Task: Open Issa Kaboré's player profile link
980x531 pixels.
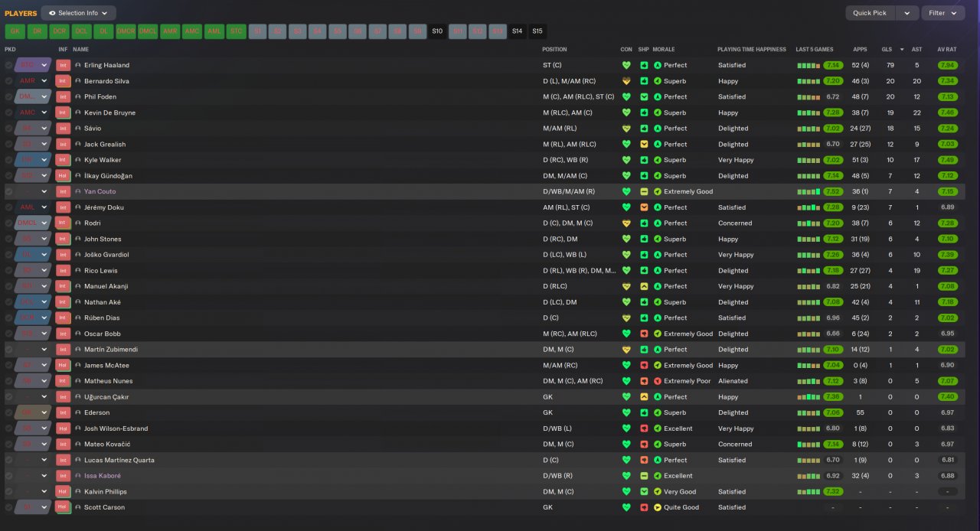Action: click(103, 476)
